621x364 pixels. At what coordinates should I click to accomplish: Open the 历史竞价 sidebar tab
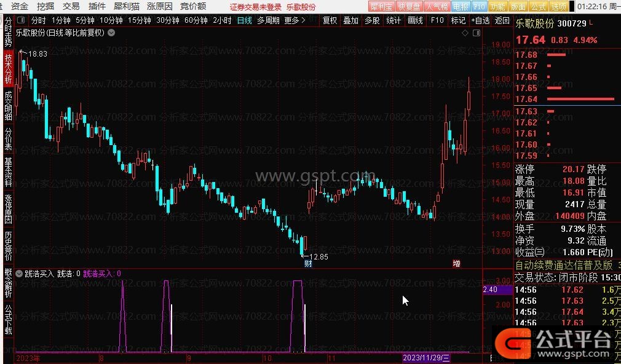pyautogui.click(x=8, y=246)
